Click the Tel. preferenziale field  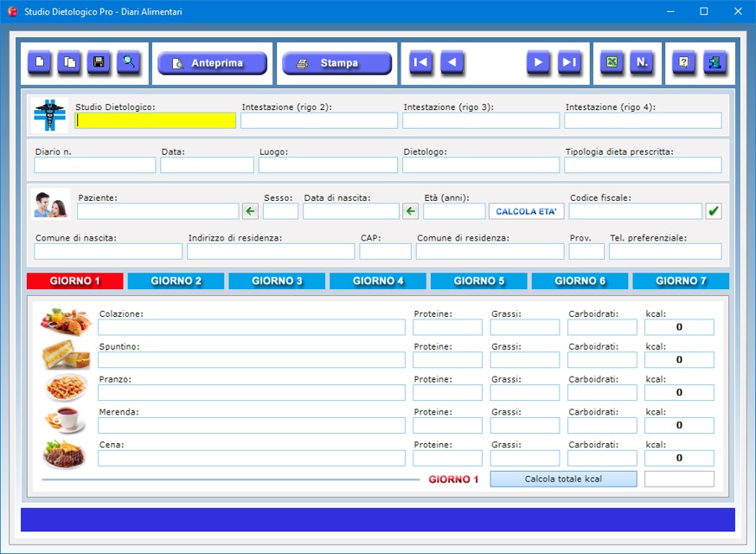tap(665, 251)
